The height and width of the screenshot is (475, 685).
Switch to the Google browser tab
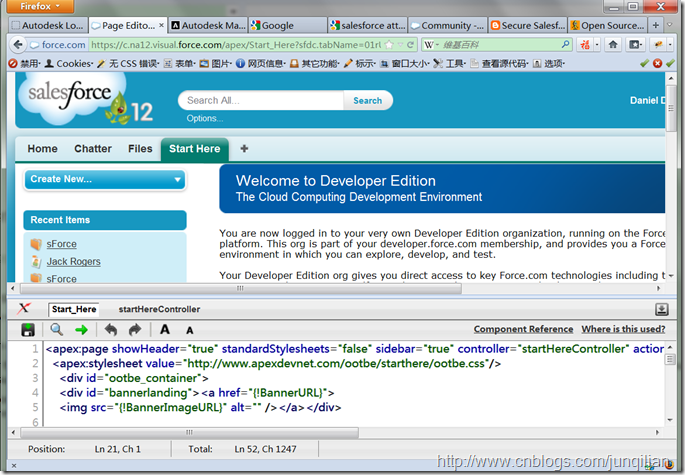pyautogui.click(x=287, y=25)
